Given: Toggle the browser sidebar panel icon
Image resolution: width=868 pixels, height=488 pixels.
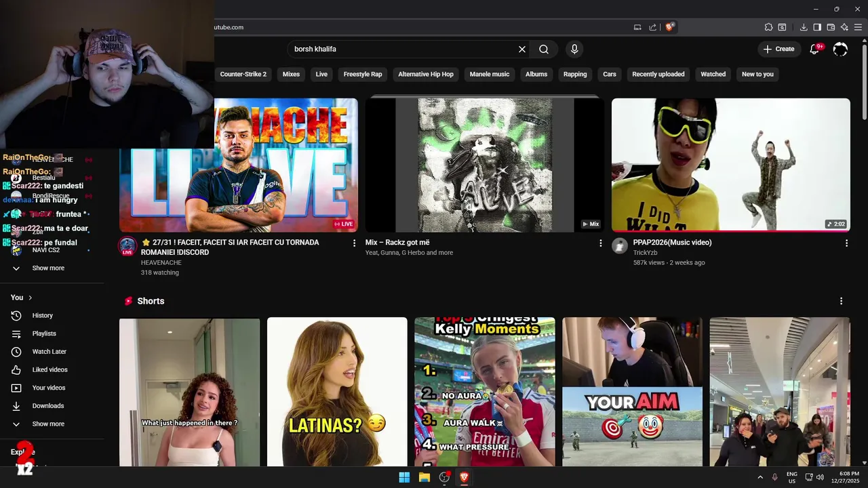Looking at the screenshot, I should coord(817,27).
